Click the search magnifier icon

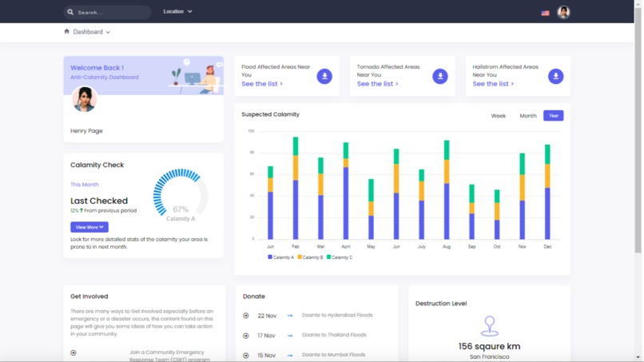click(70, 12)
